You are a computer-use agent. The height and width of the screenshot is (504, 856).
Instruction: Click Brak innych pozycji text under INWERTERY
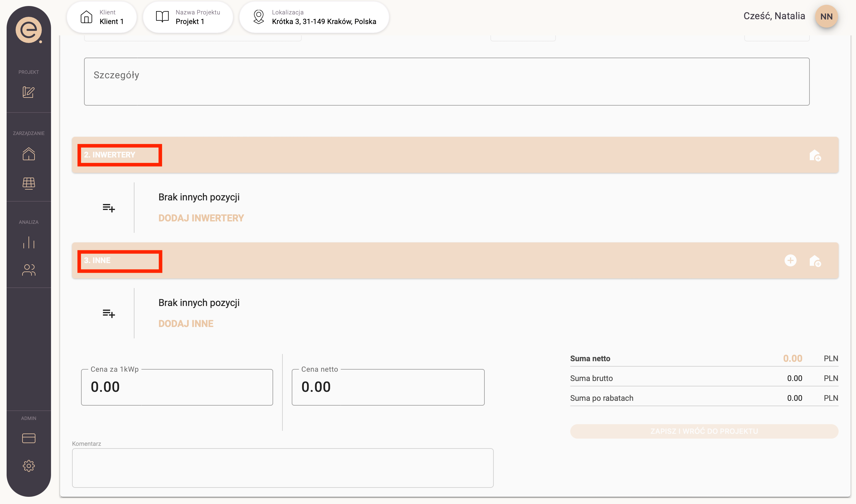coord(199,197)
